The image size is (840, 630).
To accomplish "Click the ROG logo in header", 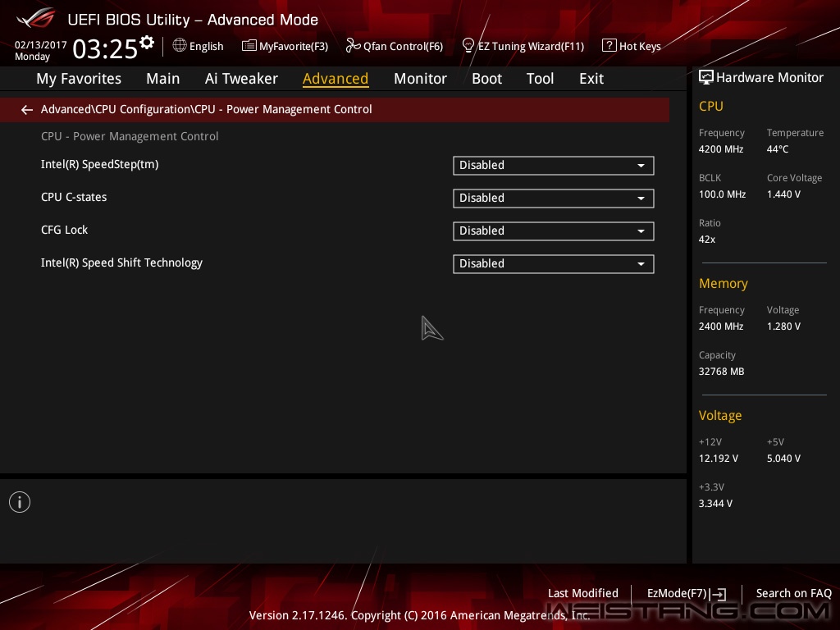I will point(36,18).
